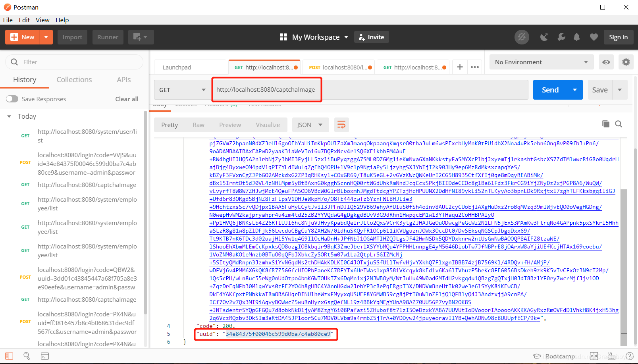This screenshot has height=364, width=638.
Task: Open the No Environment dropdown
Action: click(542, 62)
